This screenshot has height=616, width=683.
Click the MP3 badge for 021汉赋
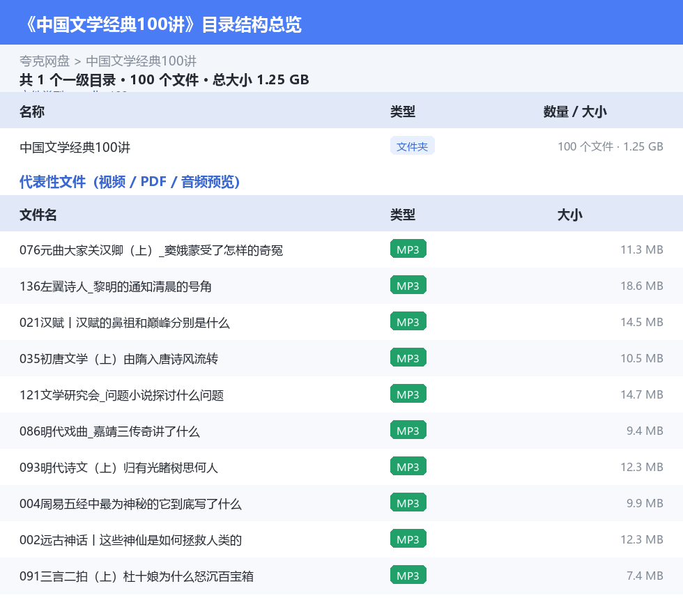pyautogui.click(x=408, y=321)
